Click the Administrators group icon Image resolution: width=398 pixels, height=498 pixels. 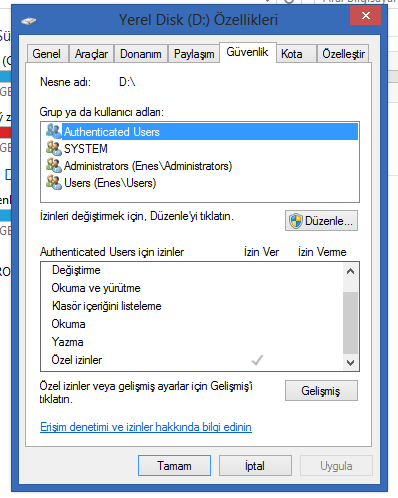(54, 165)
